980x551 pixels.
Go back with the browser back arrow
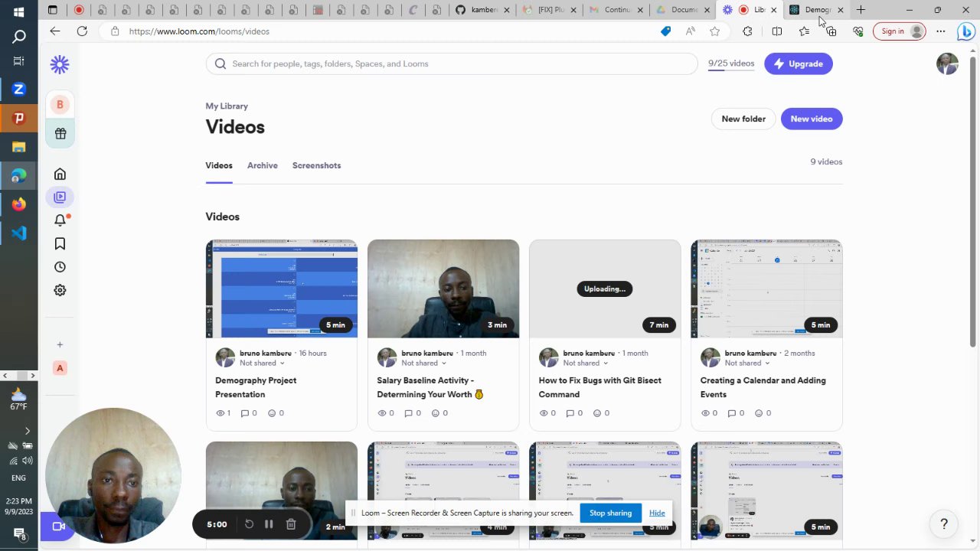coord(55,31)
